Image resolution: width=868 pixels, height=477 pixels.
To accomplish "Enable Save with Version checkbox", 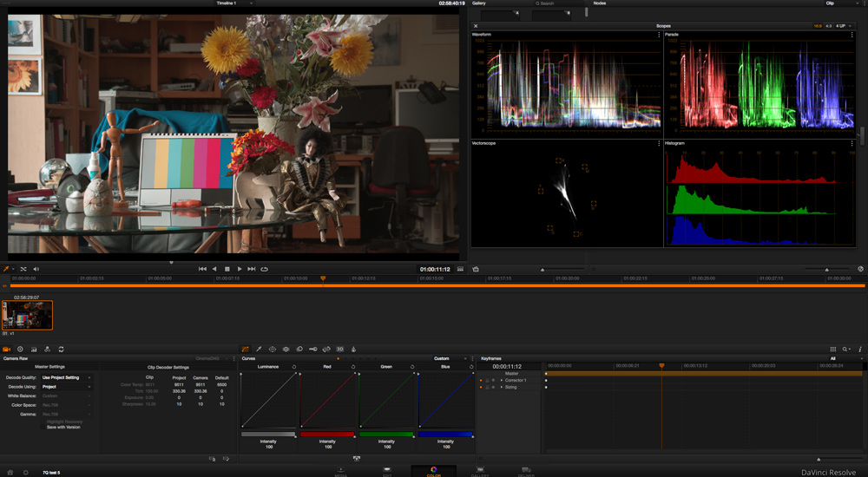I will [x=43, y=427].
